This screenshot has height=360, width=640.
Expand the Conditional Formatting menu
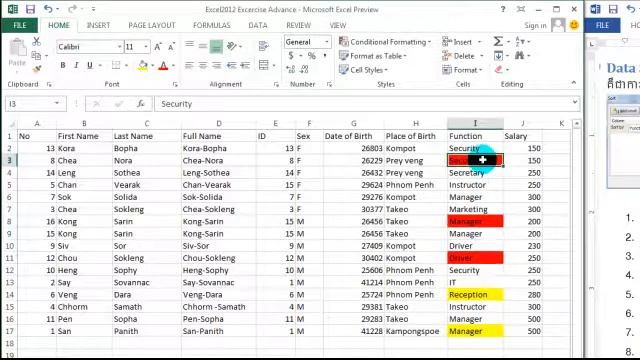pyautogui.click(x=385, y=42)
